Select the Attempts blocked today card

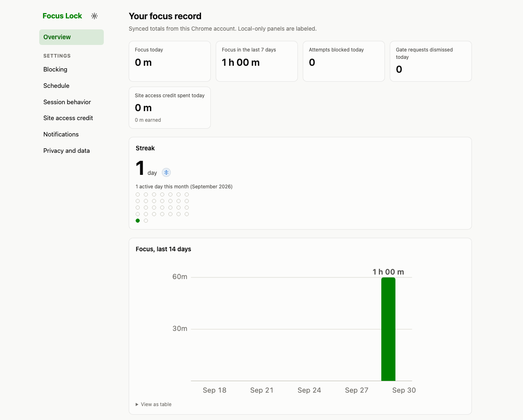pyautogui.click(x=344, y=61)
